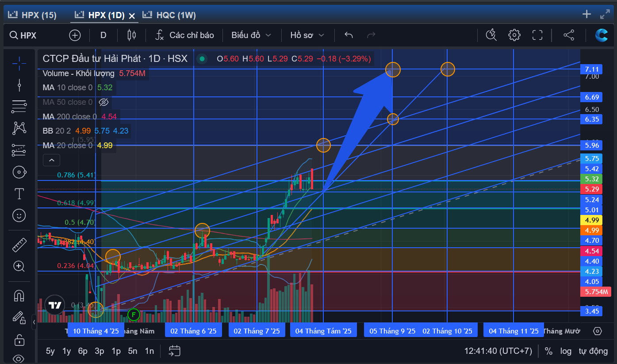Image resolution: width=617 pixels, height=364 pixels.
Task: Toggle hide all drawings eye
Action: point(19,359)
